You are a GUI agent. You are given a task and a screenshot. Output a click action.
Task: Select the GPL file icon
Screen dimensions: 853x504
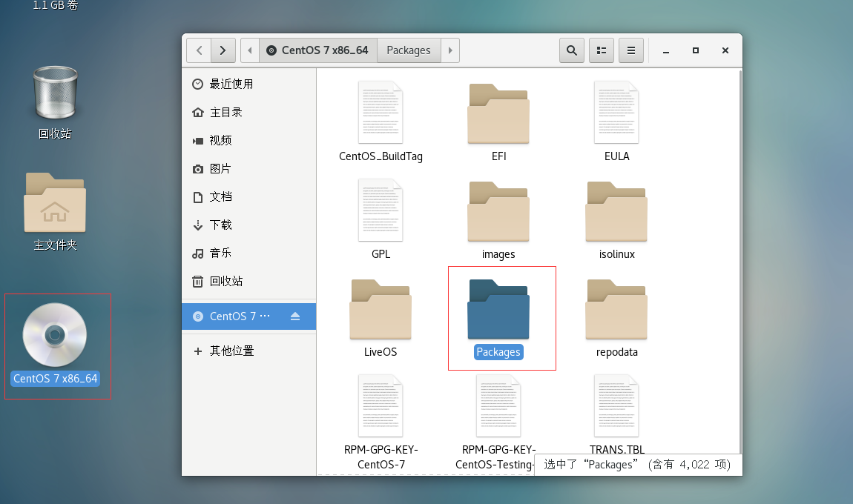381,210
